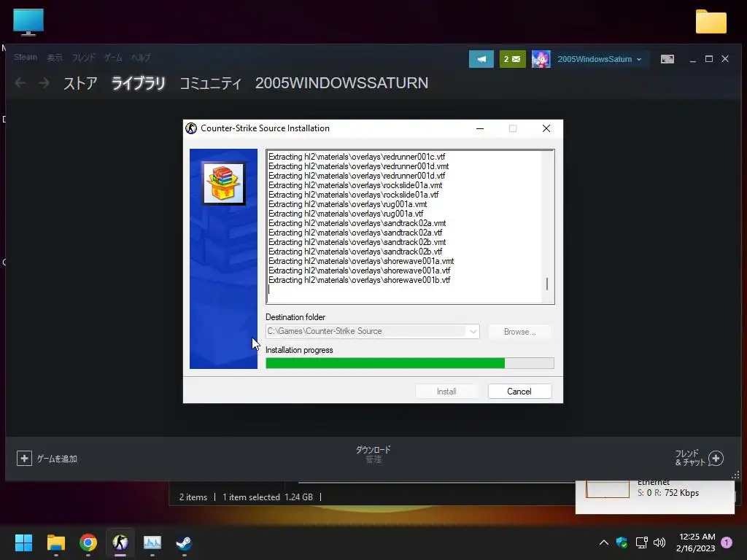Open the 表示 menu in Steam
Image resolution: width=747 pixels, height=560 pixels.
pyautogui.click(x=54, y=57)
